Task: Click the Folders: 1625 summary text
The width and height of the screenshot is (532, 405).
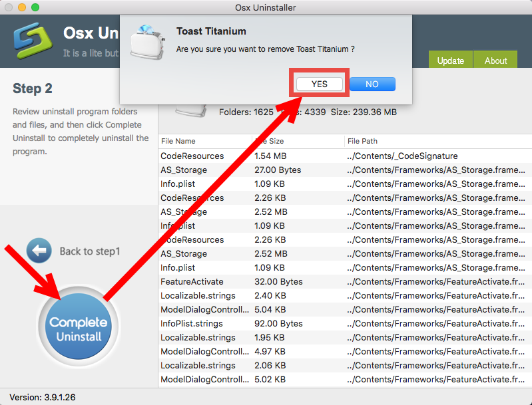Action: [x=246, y=112]
